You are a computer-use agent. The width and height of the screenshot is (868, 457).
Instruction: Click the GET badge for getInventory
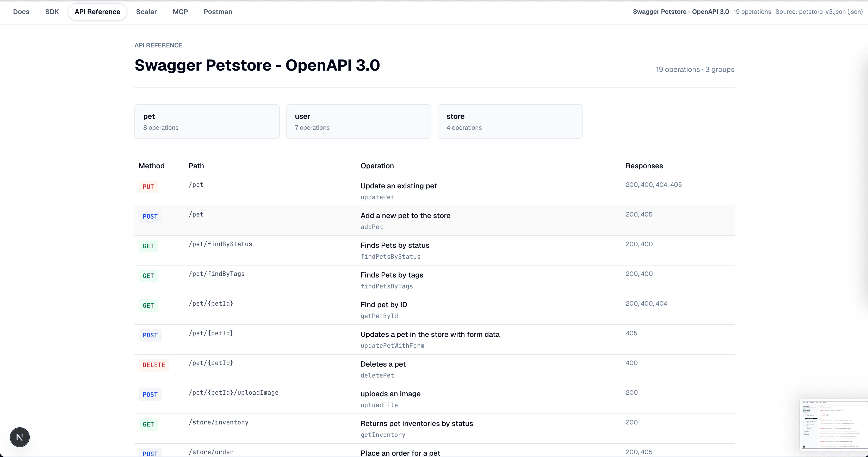pos(148,424)
